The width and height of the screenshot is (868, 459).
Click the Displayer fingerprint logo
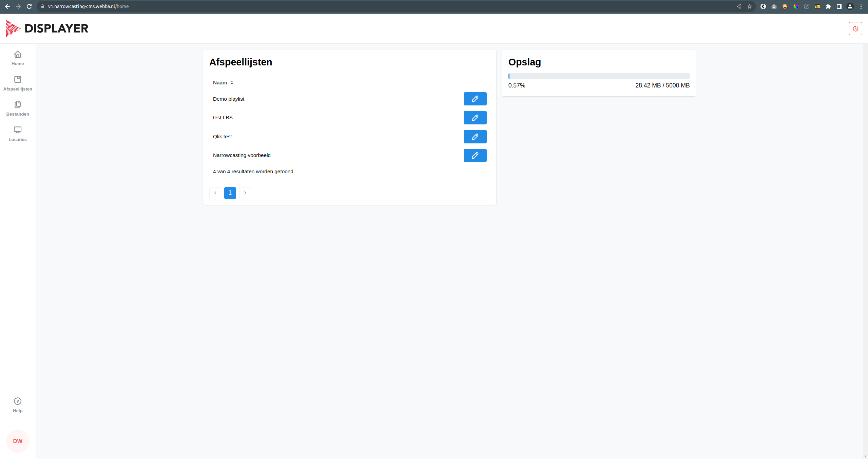click(x=12, y=28)
